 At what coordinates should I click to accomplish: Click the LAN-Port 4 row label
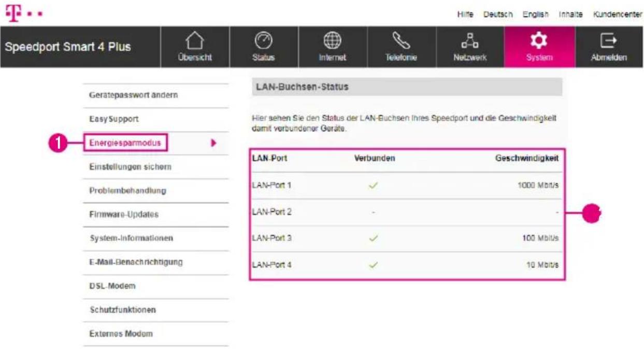point(271,265)
